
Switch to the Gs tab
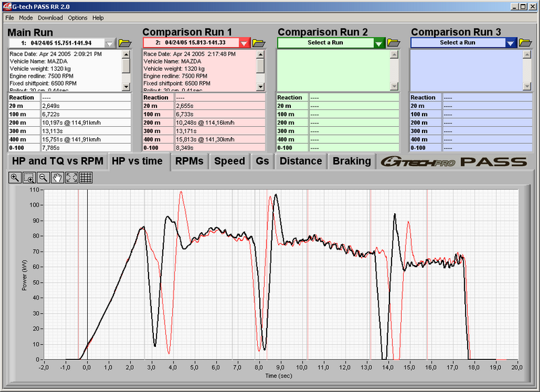click(x=262, y=161)
